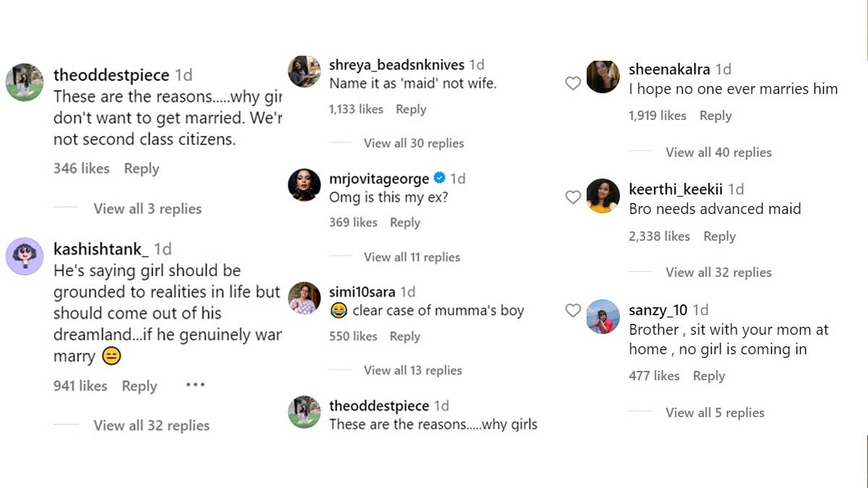
Task: Click keerthi_keekii's profile avatar
Action: tap(603, 196)
